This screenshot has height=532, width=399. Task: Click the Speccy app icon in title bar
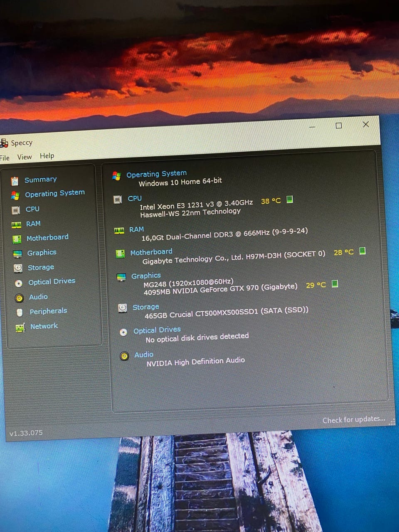[x=4, y=143]
